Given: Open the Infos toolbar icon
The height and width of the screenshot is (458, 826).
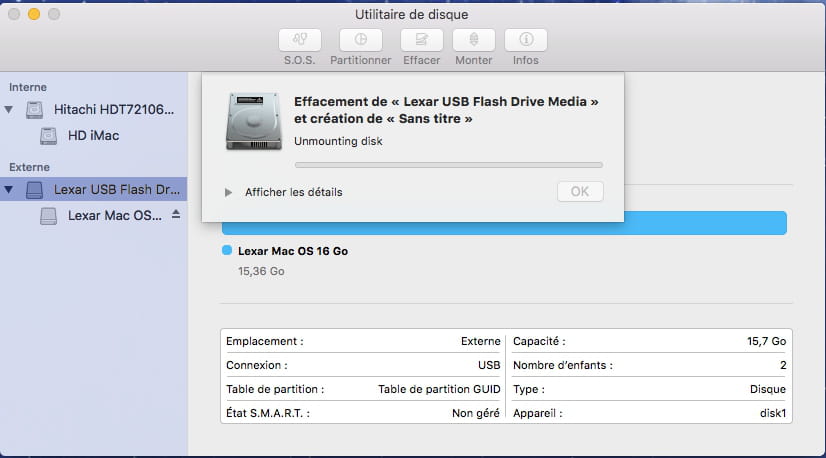Looking at the screenshot, I should (x=526, y=40).
